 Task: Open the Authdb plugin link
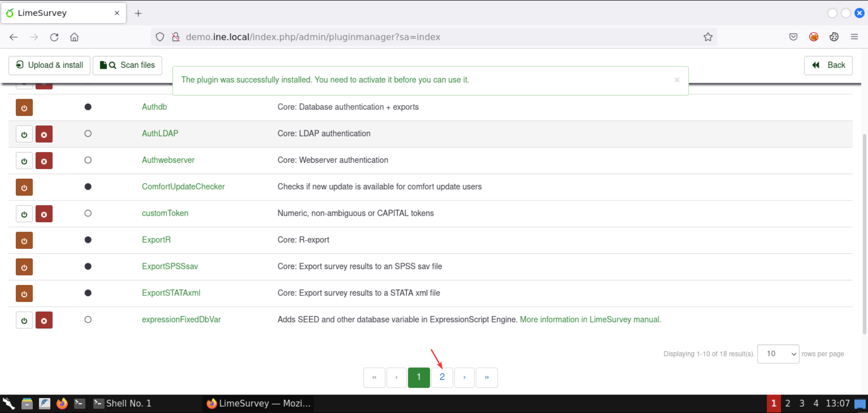tap(154, 107)
